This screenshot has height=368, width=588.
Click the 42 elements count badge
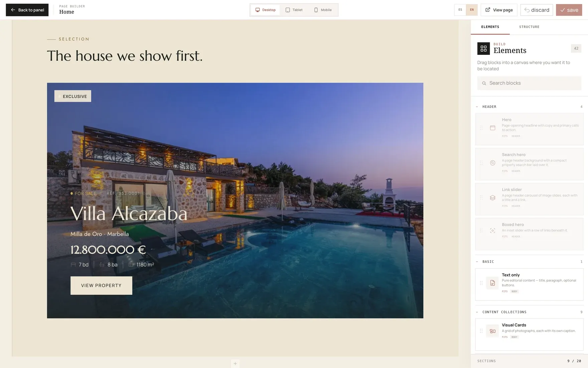[x=576, y=49]
